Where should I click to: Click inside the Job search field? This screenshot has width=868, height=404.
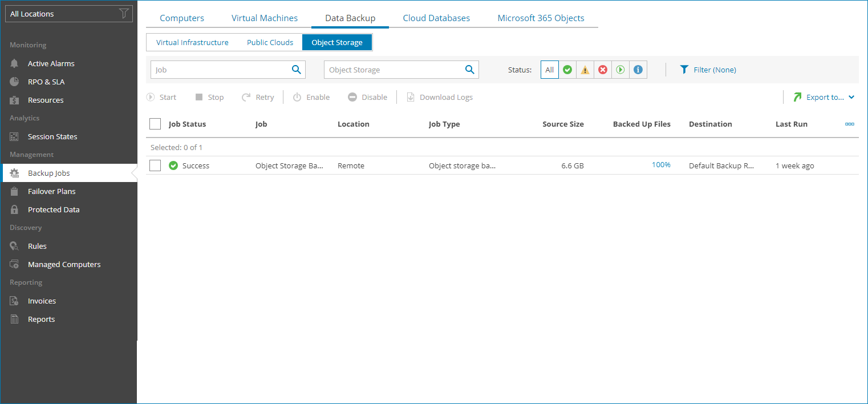(222, 69)
